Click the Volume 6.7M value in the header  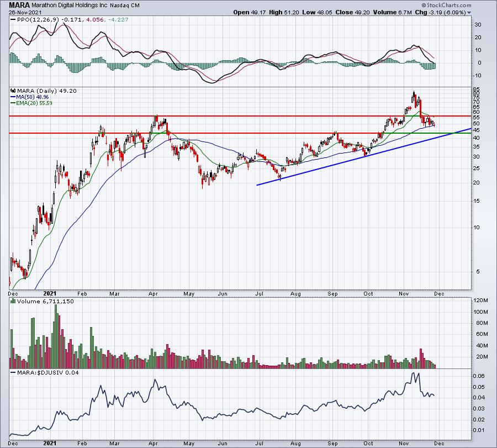[x=393, y=12]
